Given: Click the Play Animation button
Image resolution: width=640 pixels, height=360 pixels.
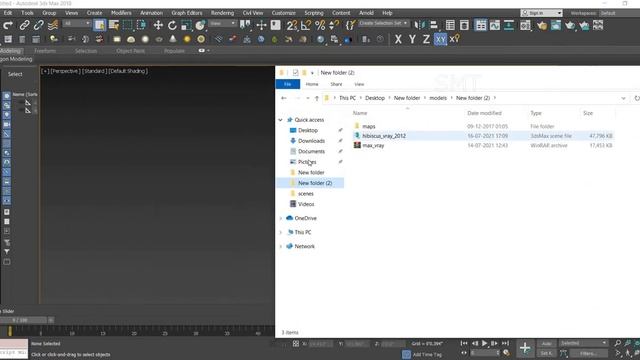Looking at the screenshot, I should coord(484,343).
